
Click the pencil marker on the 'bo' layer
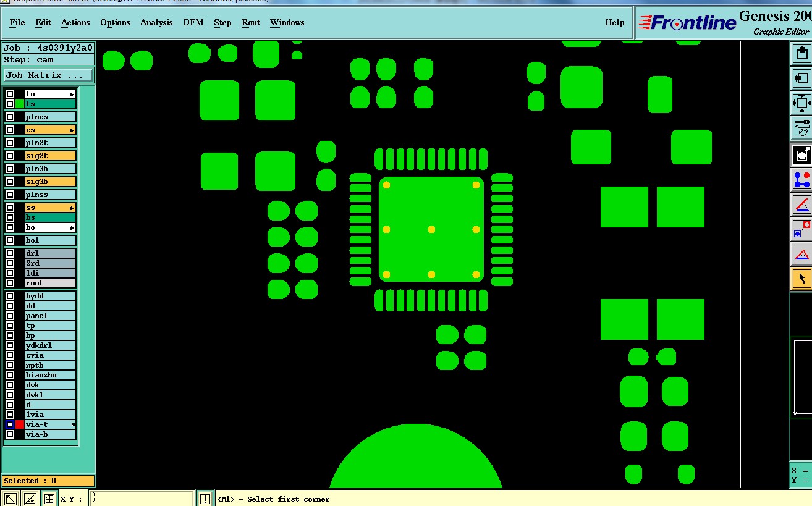(72, 227)
